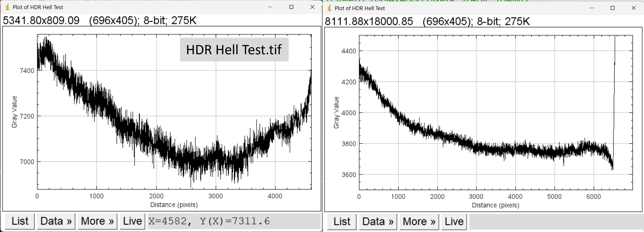
Task: Click the left window title 'Plot of HDR Hell Test'
Action: tap(38, 7)
